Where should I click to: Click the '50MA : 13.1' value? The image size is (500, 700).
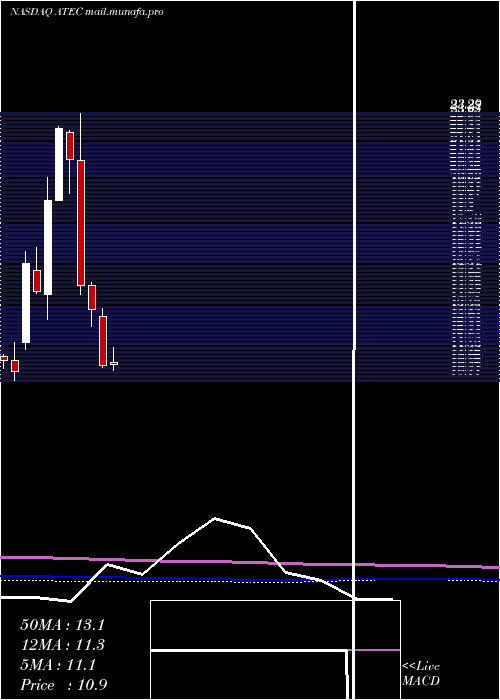[x=62, y=625]
